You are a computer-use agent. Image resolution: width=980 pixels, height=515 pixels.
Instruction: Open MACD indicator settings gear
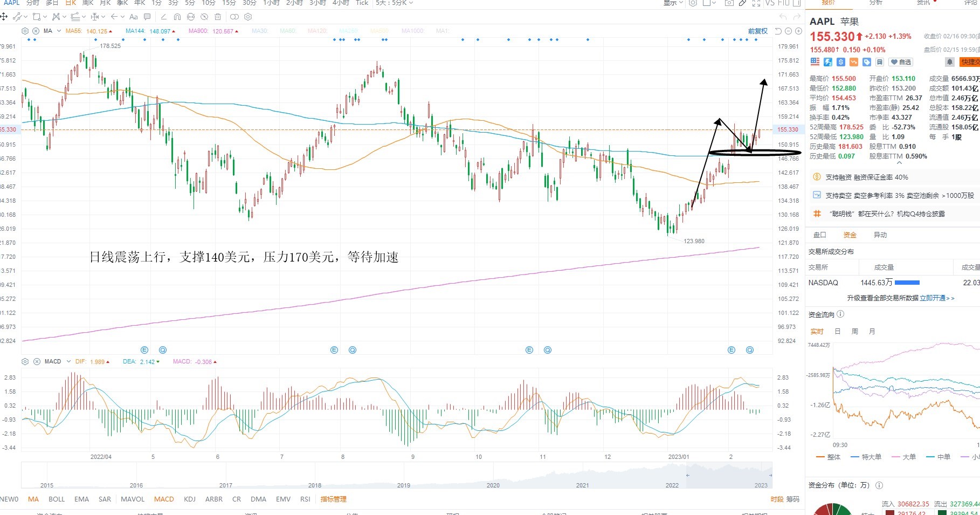(25, 361)
